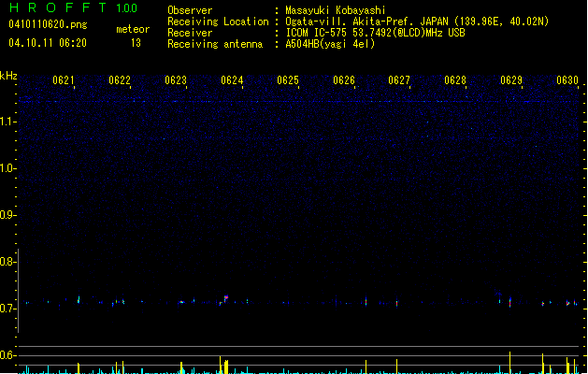Select observer name Masayuki Kobayashi

point(336,10)
